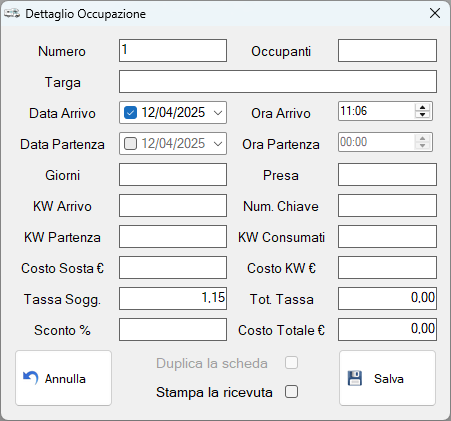Click the Costo KW € field

pyautogui.click(x=387, y=268)
